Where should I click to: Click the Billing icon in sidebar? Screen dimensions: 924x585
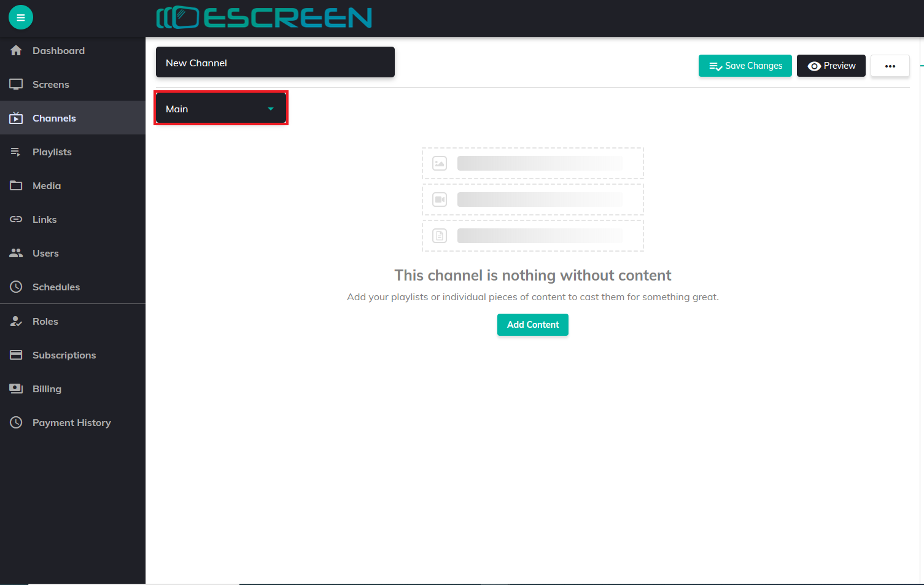[17, 389]
